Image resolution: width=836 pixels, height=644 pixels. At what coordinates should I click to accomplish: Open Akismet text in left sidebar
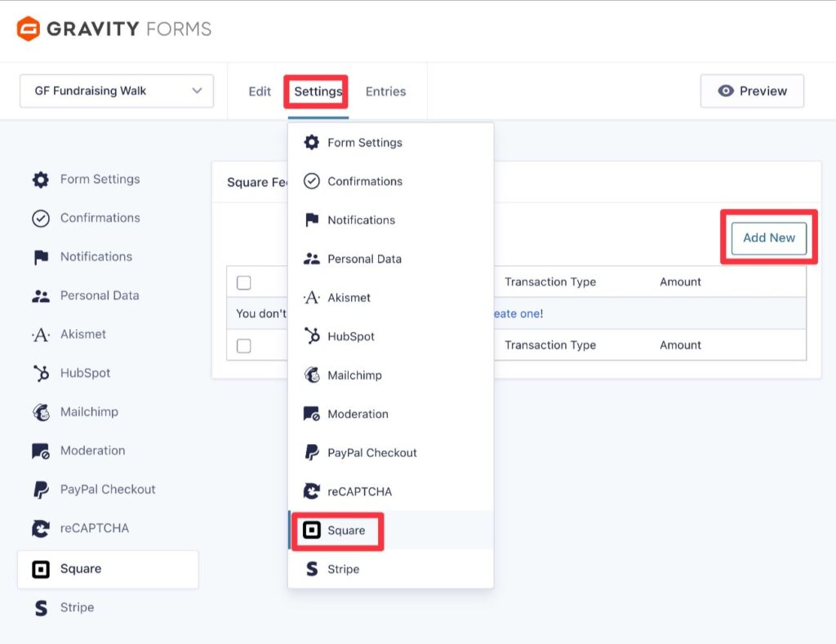[83, 335]
